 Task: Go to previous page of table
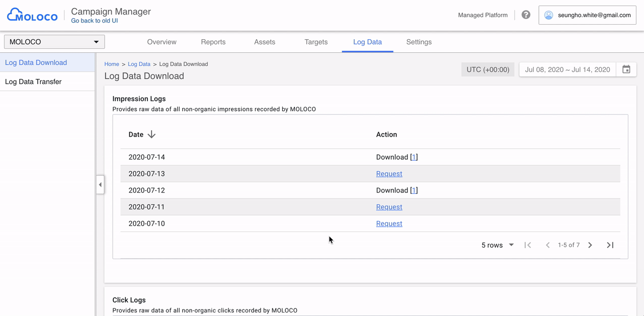tap(548, 245)
